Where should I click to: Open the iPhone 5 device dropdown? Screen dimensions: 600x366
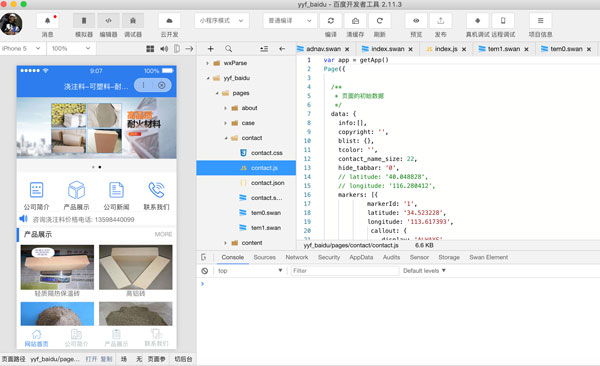pos(21,49)
